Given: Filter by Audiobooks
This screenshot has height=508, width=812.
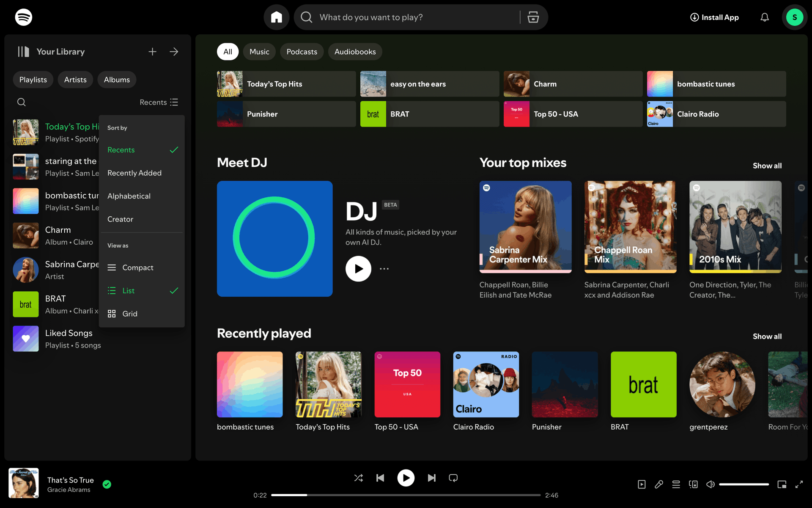Looking at the screenshot, I should pyautogui.click(x=355, y=52).
